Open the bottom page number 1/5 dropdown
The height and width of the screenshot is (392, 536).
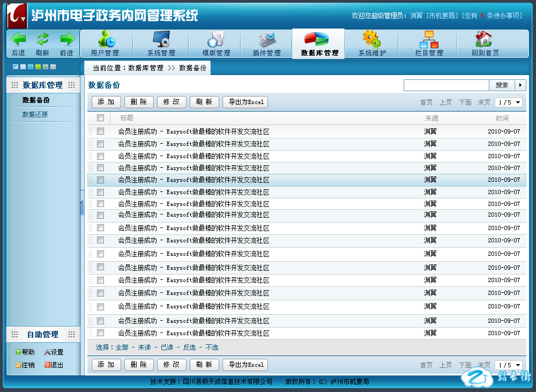pos(509,365)
